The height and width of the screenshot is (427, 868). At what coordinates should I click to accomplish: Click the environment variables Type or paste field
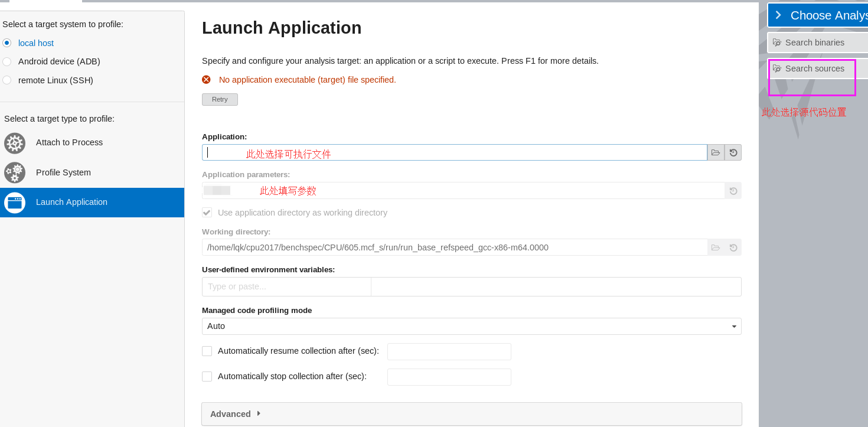286,286
